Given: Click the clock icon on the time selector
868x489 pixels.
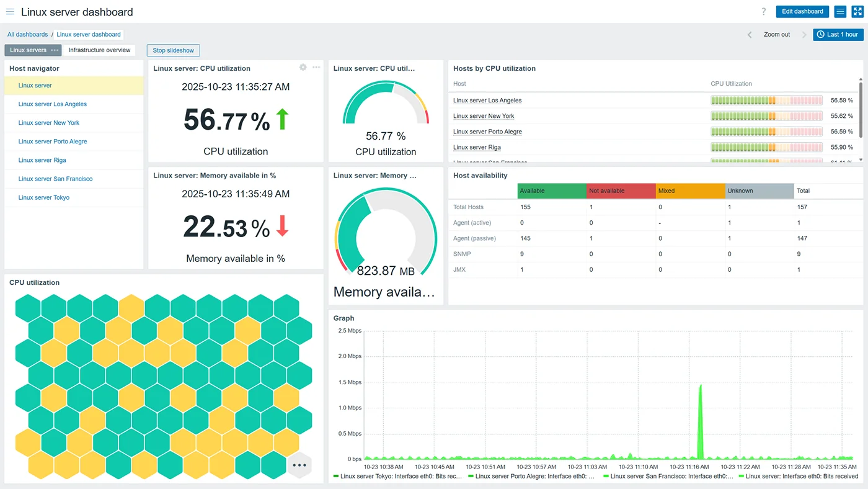Looking at the screenshot, I should [x=820, y=34].
